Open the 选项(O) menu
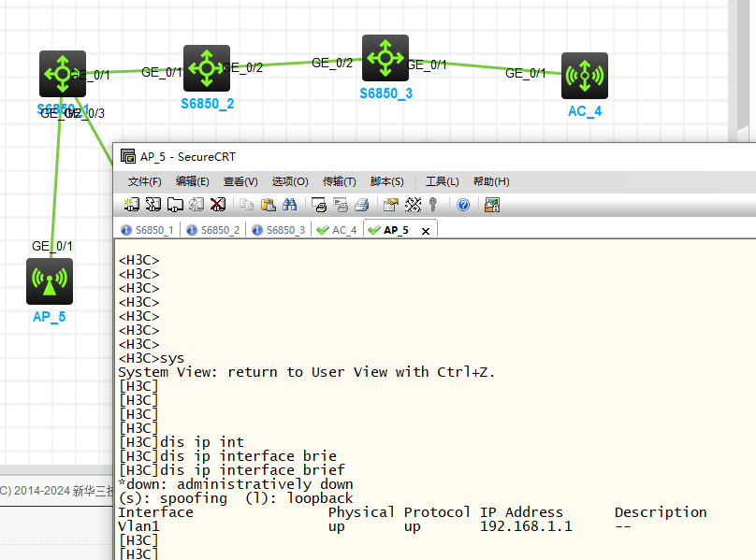Screen dimensions: 756x560 click(290, 181)
